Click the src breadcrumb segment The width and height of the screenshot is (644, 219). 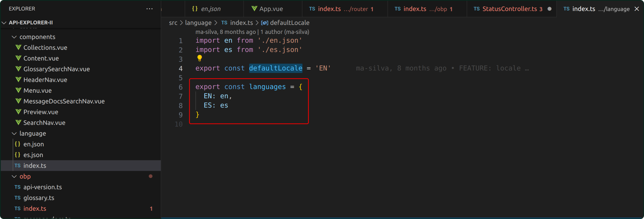click(173, 23)
